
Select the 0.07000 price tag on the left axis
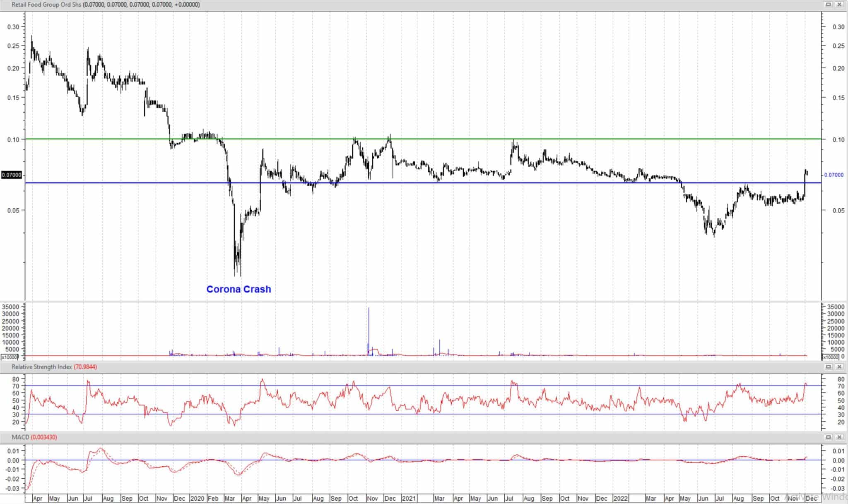(x=11, y=175)
